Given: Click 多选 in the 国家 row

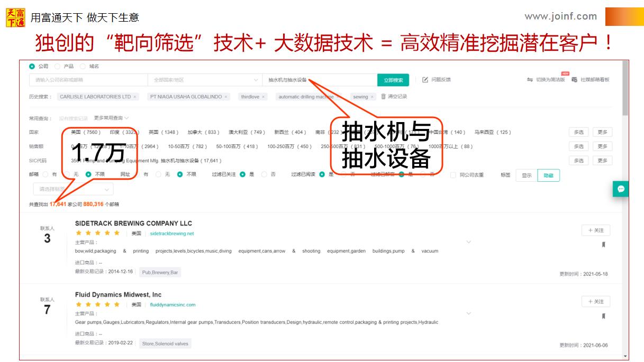Looking at the screenshot, I should (x=579, y=132).
